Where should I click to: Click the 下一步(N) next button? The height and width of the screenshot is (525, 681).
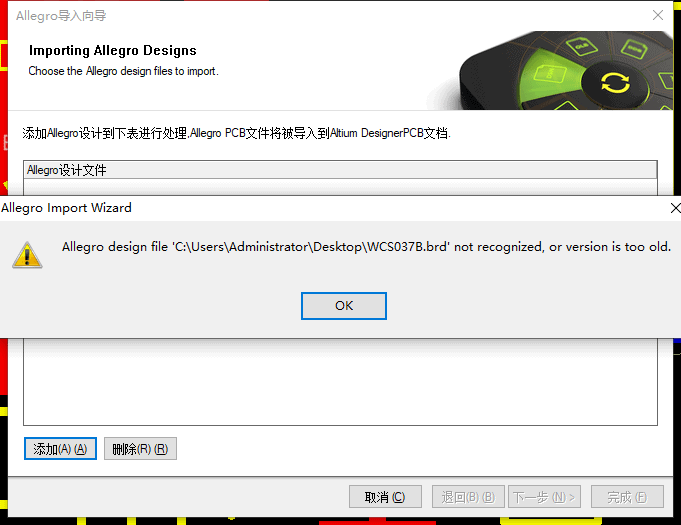click(x=544, y=497)
